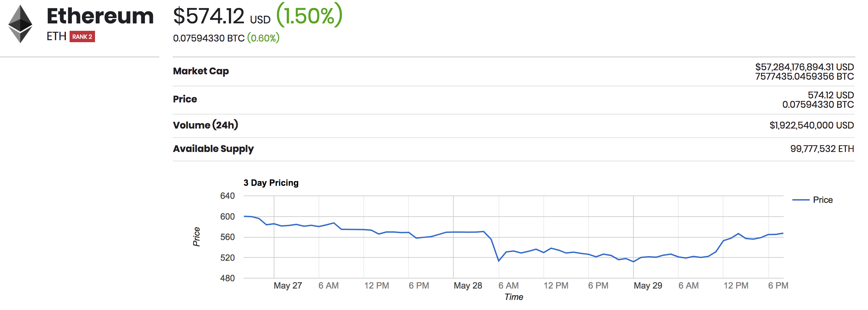
Task: Select the Price row label in table
Action: pyautogui.click(x=185, y=99)
